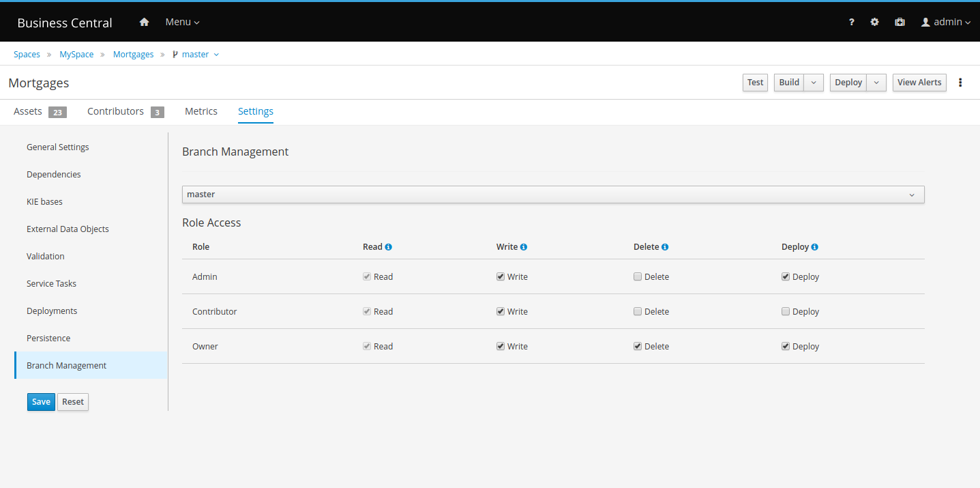
Task: Open the Menu in the top bar
Action: 182,22
